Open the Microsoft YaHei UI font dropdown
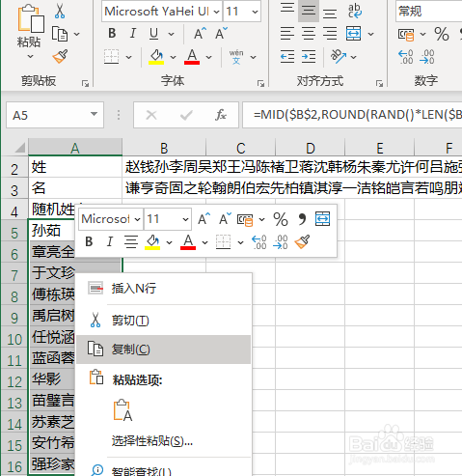 [x=217, y=12]
